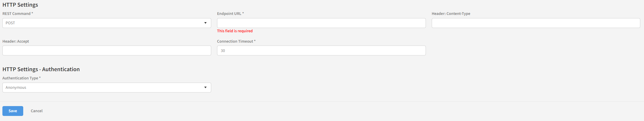Click the "HTTP Settings - Authentication" heading
The image size is (644, 121).
41,69
